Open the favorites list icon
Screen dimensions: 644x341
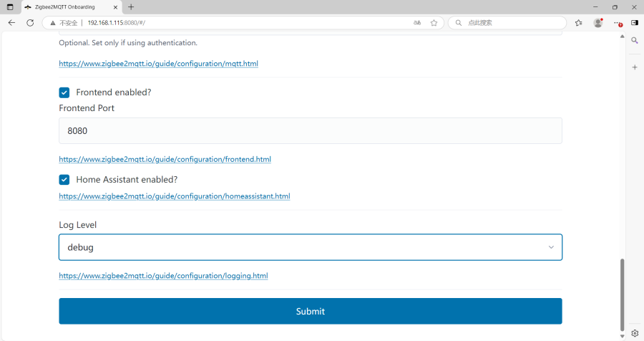579,23
